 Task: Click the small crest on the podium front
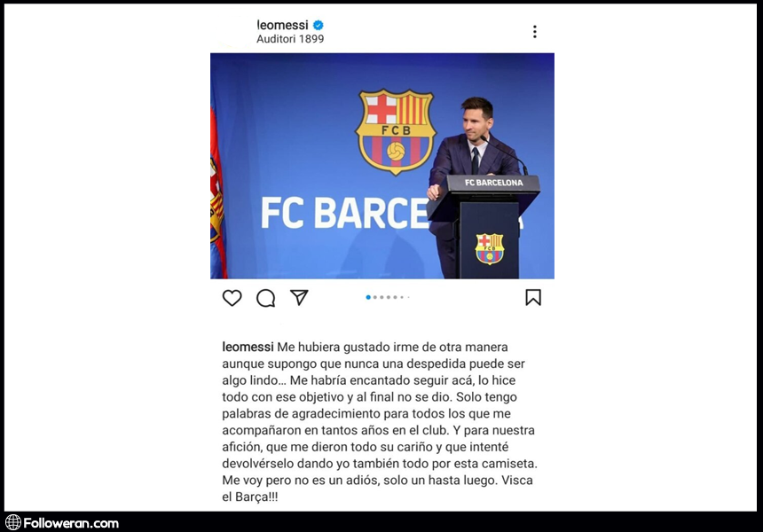click(x=490, y=248)
